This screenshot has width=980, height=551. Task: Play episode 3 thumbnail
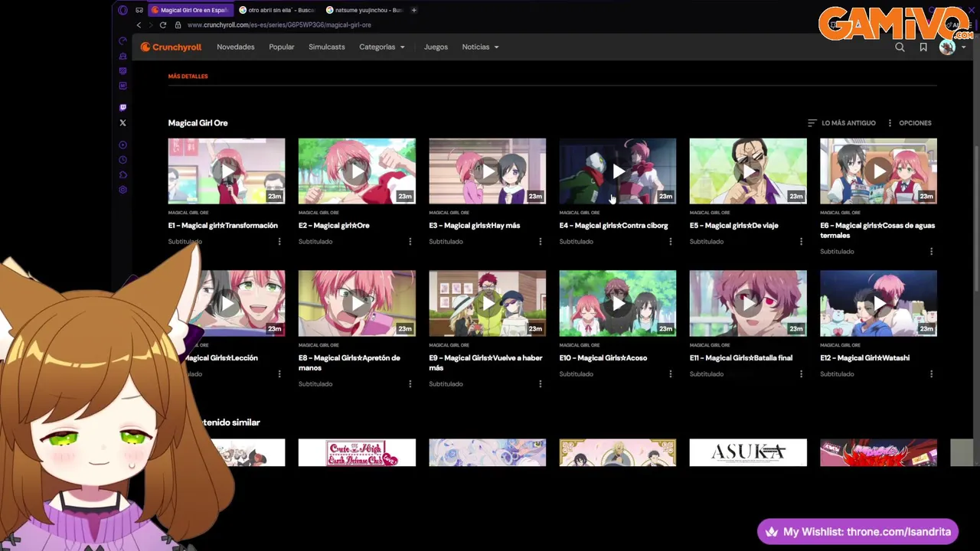(488, 171)
